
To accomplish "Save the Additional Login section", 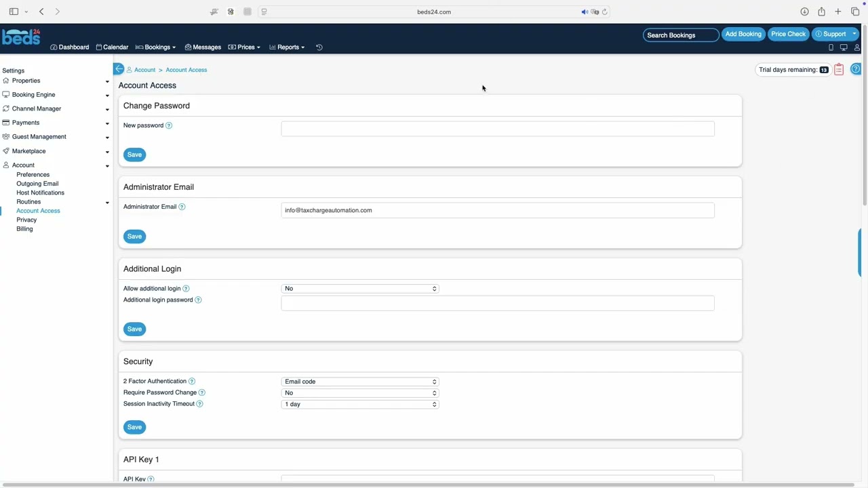I will pyautogui.click(x=134, y=329).
